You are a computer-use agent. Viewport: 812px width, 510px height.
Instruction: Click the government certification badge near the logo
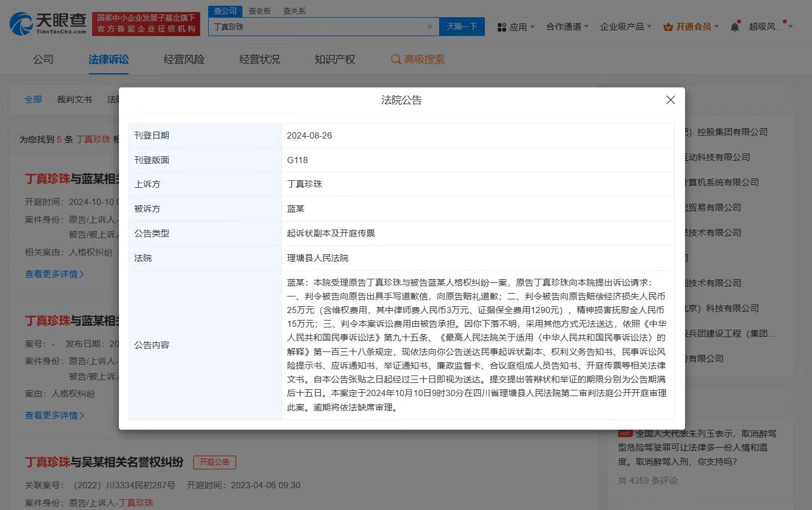click(x=146, y=23)
